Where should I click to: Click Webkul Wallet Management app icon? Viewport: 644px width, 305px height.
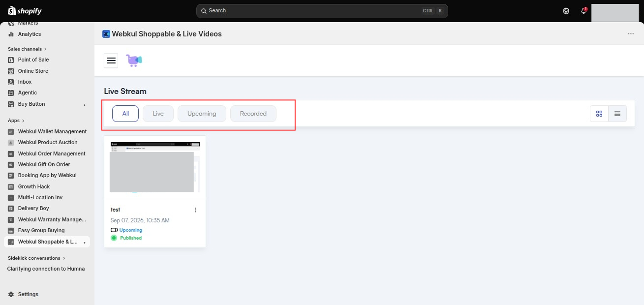click(11, 131)
